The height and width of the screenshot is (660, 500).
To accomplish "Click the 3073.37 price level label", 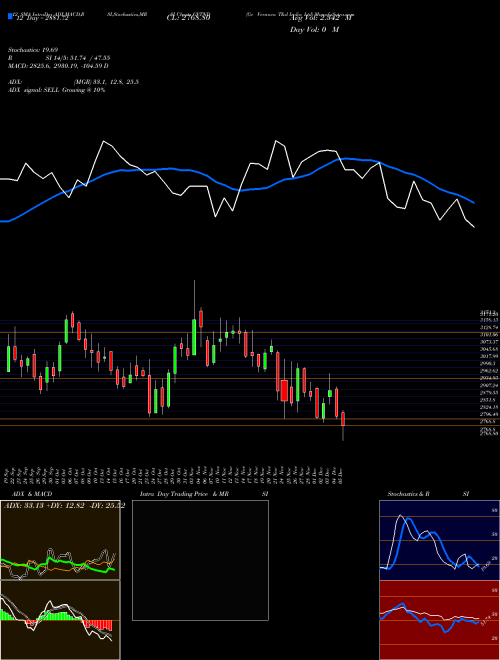I will coord(489,341).
